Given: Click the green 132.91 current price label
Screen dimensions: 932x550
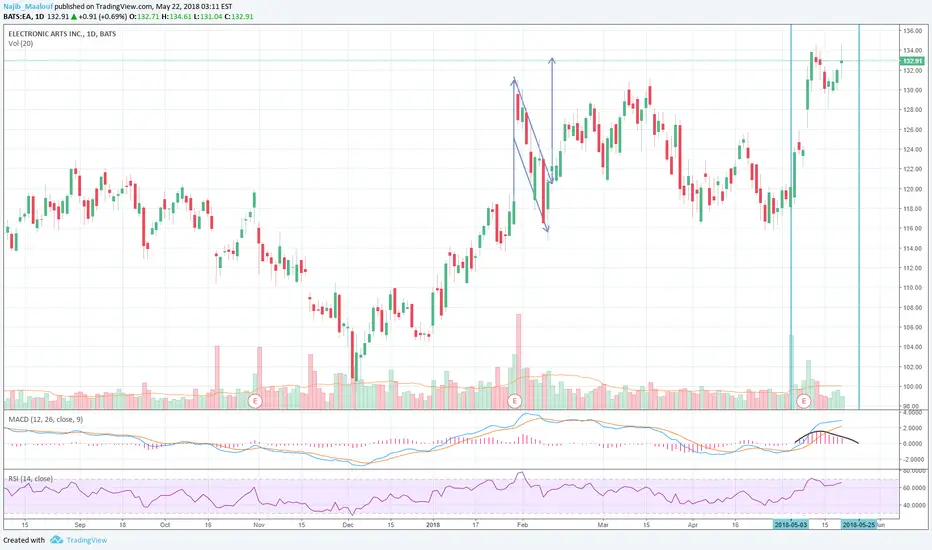Looking at the screenshot, I should 912,61.
